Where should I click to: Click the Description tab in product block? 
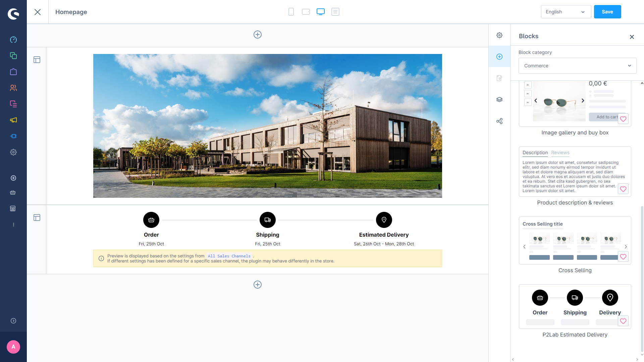click(535, 153)
